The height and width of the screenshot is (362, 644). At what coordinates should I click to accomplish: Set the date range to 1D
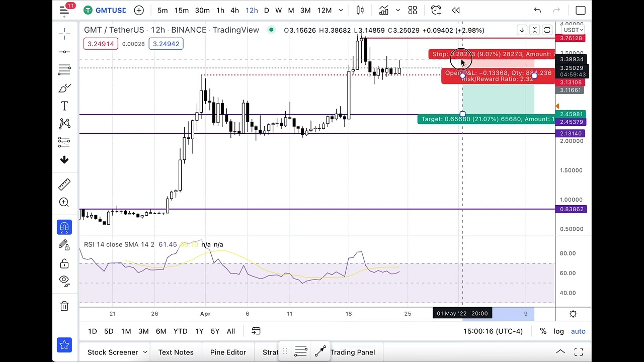[93, 331]
